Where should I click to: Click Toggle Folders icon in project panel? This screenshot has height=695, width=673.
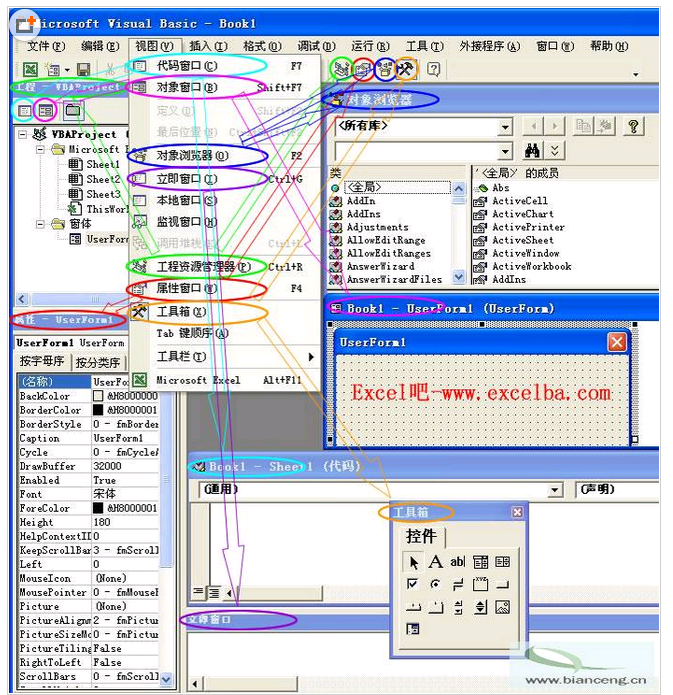pyautogui.click(x=71, y=110)
